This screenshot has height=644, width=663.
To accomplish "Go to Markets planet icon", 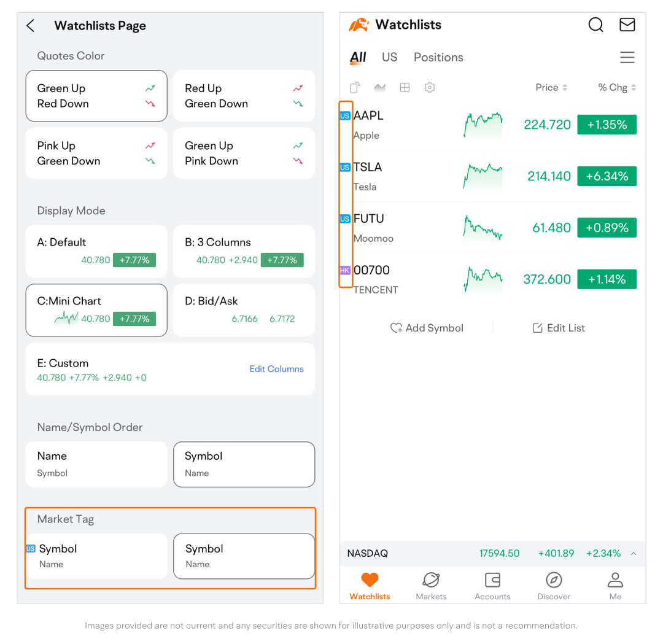I will click(431, 586).
